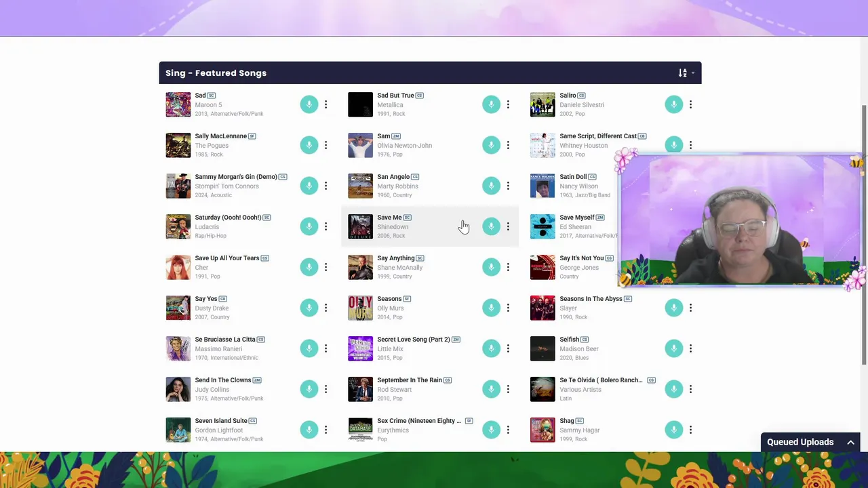Sing Sammy Morgan's Gin (Demo)
The height and width of the screenshot is (488, 868).
(x=309, y=186)
